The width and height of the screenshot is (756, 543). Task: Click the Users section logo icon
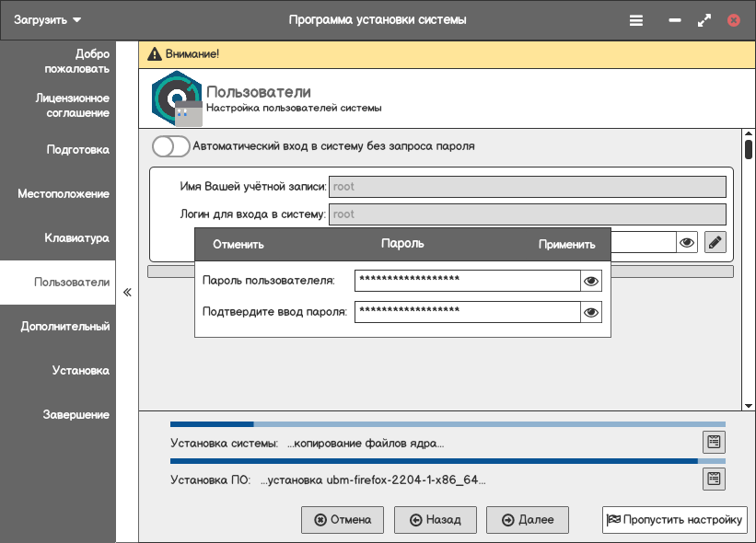tap(176, 98)
